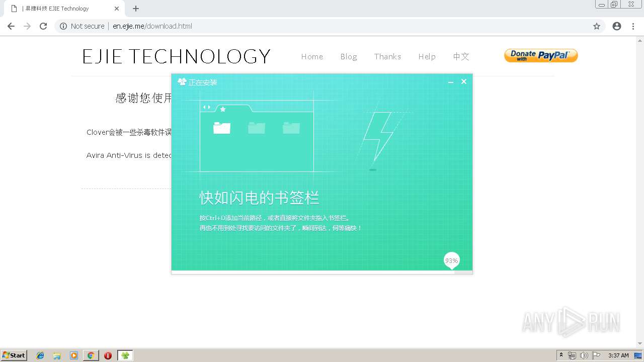This screenshot has height=362, width=644.
Task: Open the Home menu link
Action: coord(312,56)
